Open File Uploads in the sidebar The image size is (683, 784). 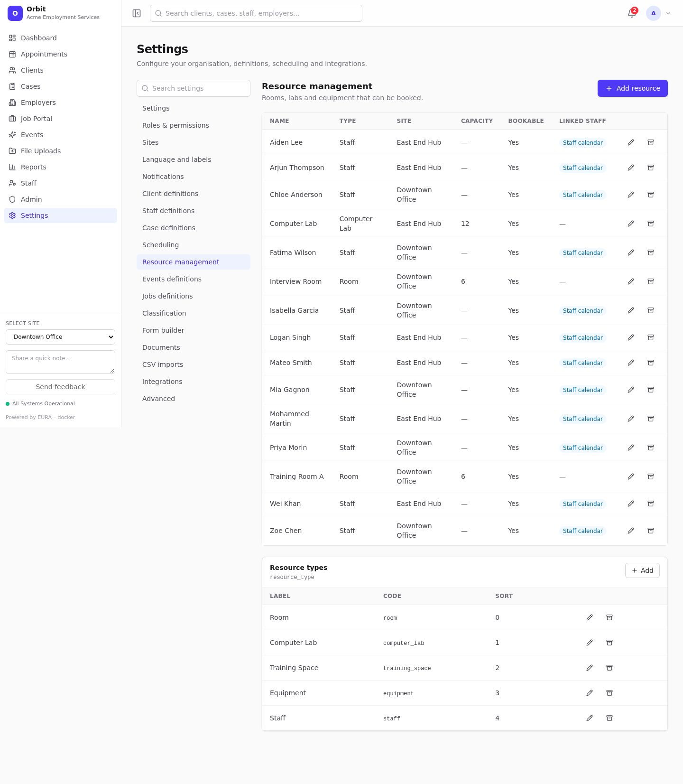[x=60, y=151]
